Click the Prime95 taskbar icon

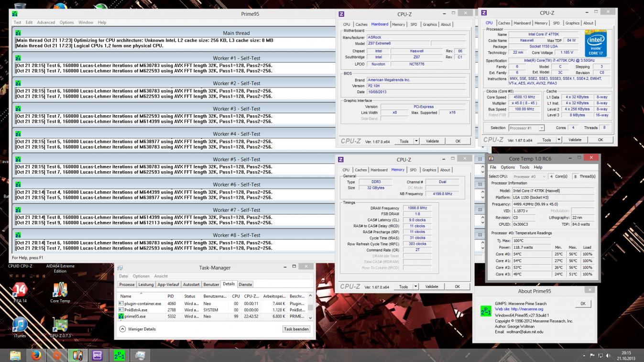point(119,355)
